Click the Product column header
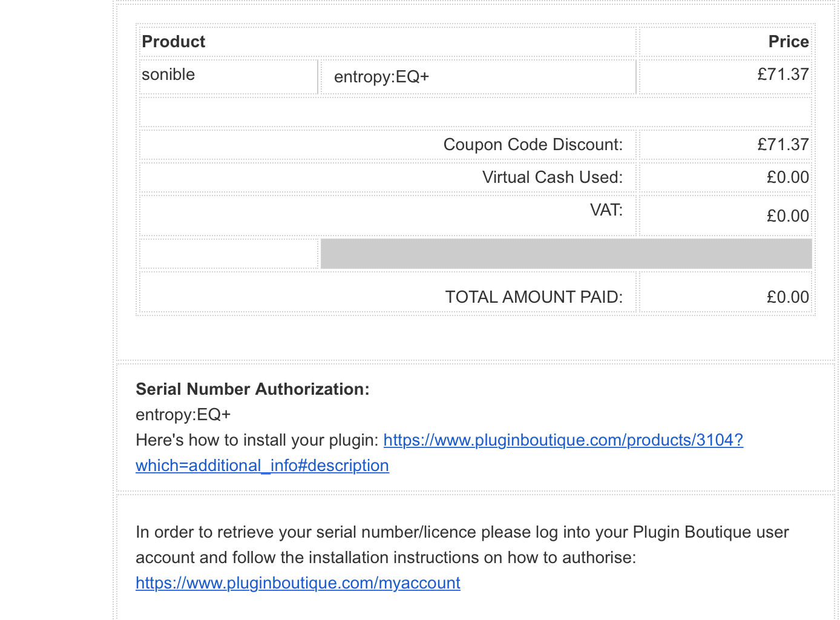This screenshot has height=620, width=840. coord(174,42)
